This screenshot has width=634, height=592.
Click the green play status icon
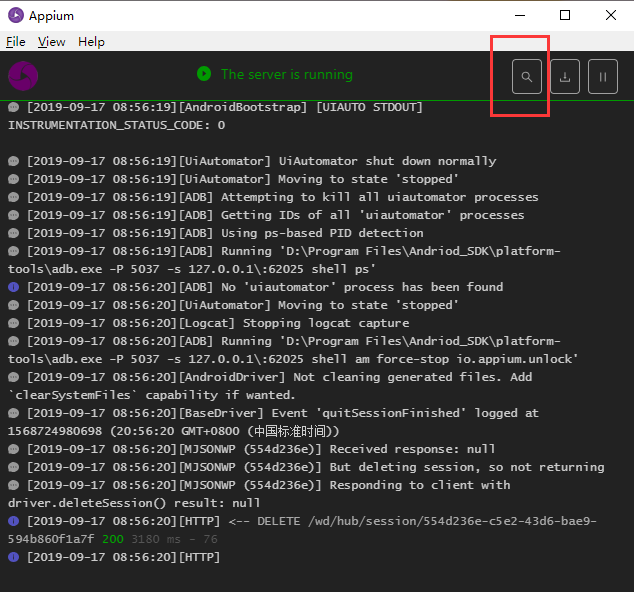pyautogui.click(x=204, y=74)
